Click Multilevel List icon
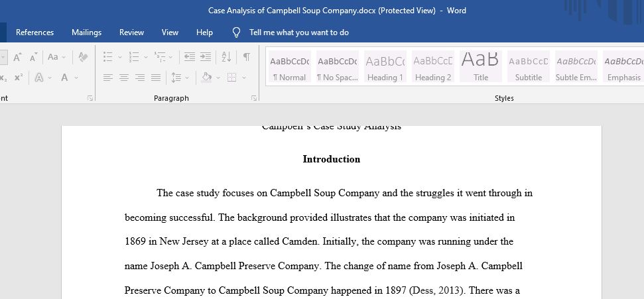 (160, 56)
